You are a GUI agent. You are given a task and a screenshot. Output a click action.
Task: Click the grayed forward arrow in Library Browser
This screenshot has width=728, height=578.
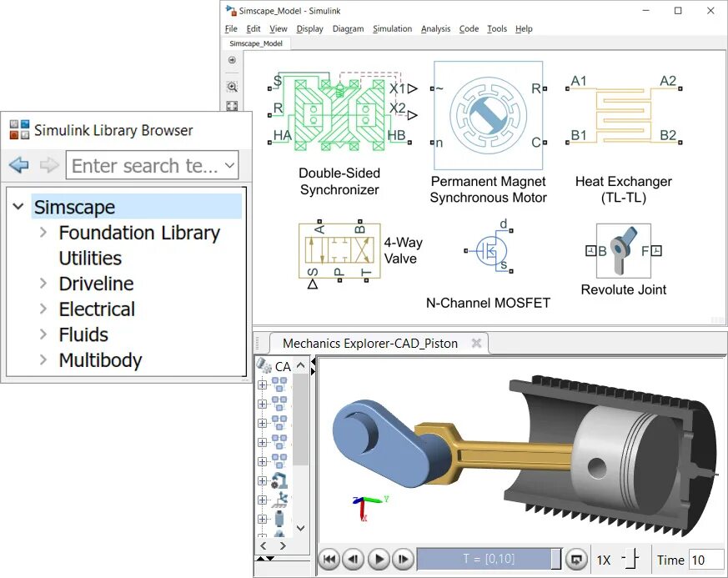click(49, 165)
